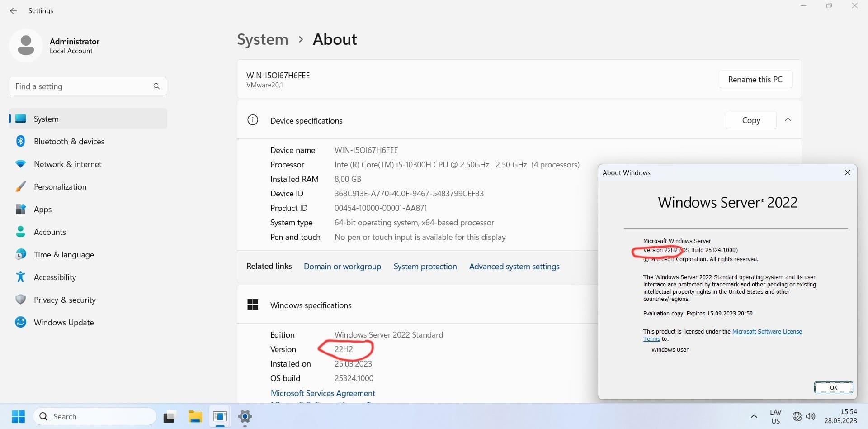The width and height of the screenshot is (868, 429).
Task: Click the Apps sidebar icon
Action: point(20,210)
